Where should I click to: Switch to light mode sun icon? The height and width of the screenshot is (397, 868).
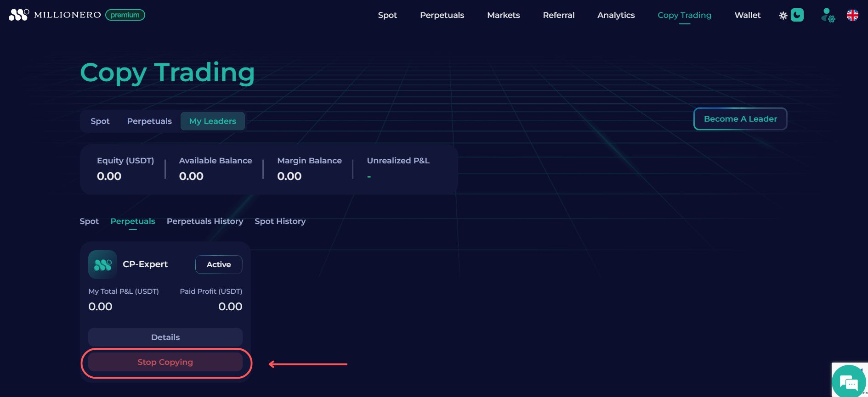pos(783,16)
